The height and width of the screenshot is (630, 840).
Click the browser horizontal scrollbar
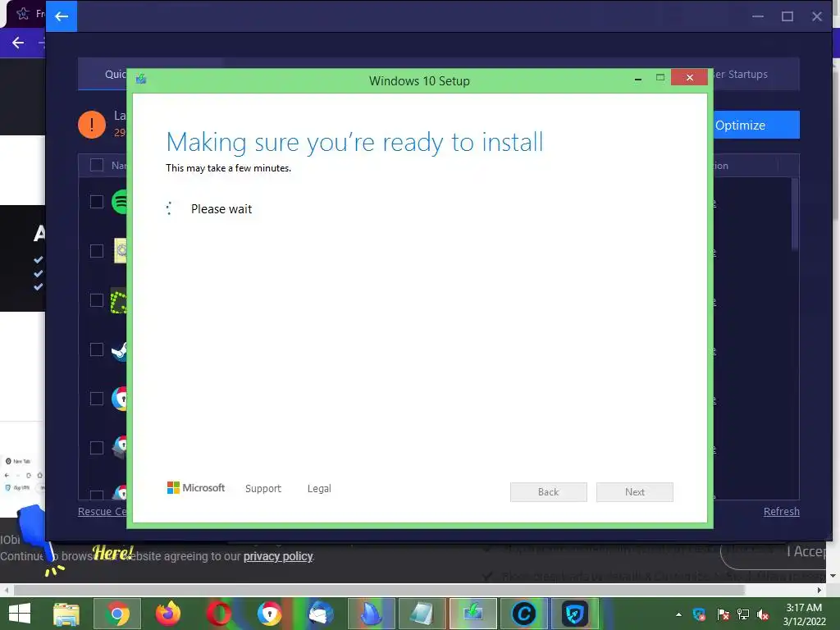pos(379,590)
